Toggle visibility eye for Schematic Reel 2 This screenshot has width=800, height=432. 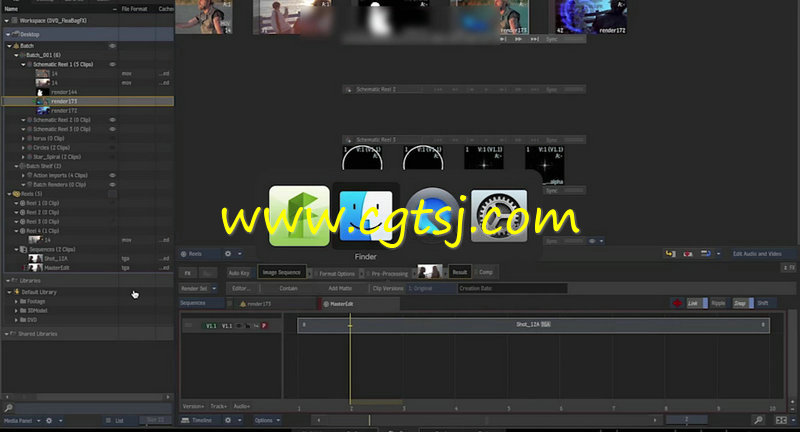(x=112, y=120)
